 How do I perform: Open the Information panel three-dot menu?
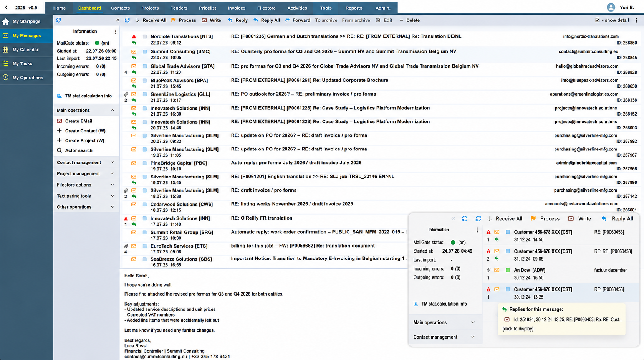[116, 31]
